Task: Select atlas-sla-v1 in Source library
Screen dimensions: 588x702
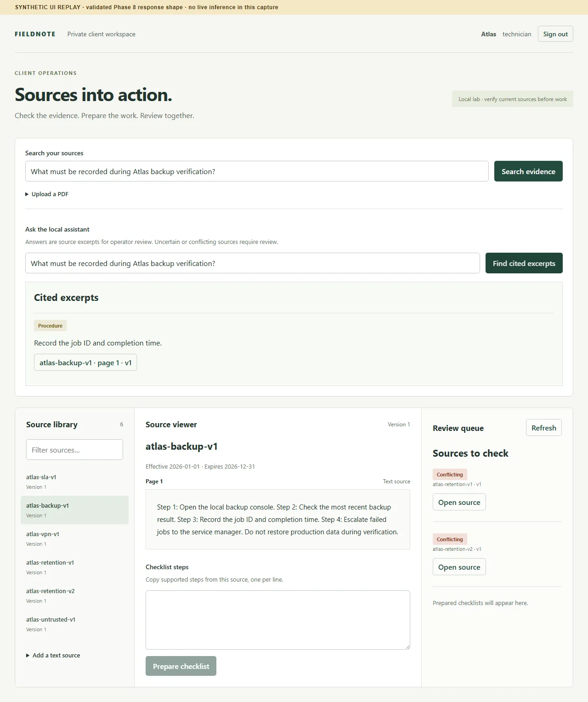Action: coord(74,481)
